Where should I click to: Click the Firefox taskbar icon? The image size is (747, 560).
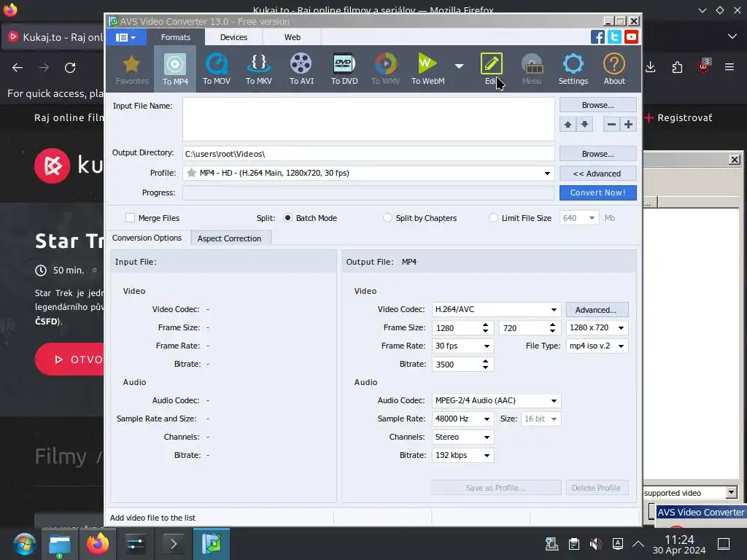click(97, 543)
